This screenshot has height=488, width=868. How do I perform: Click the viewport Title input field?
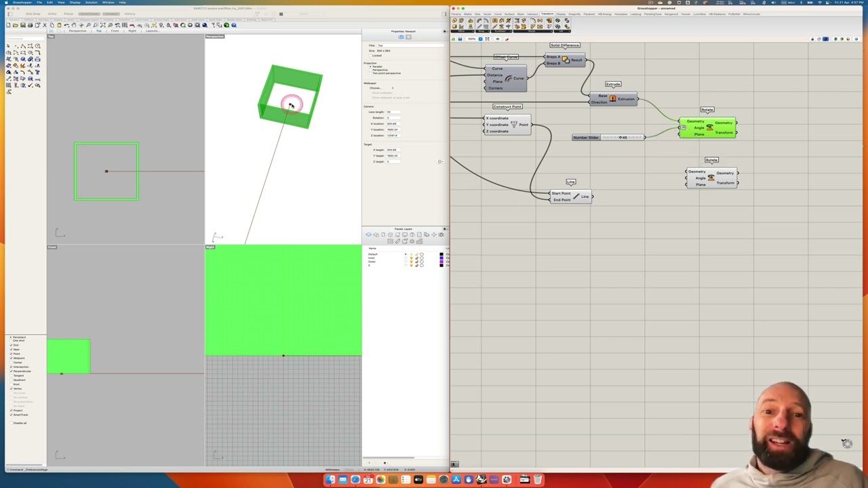[411, 45]
